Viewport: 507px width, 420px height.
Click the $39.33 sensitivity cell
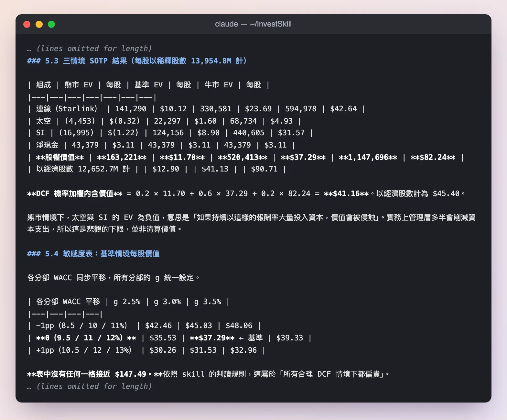(x=290, y=338)
